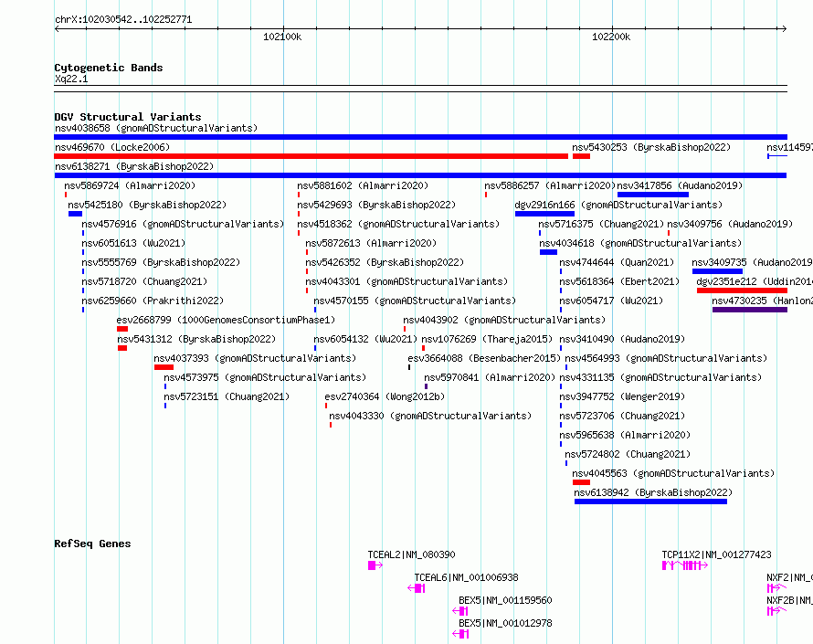813x644 pixels.
Task: Click the TCEAL6 NM_001006938 gene glyph
Action: coord(417,588)
